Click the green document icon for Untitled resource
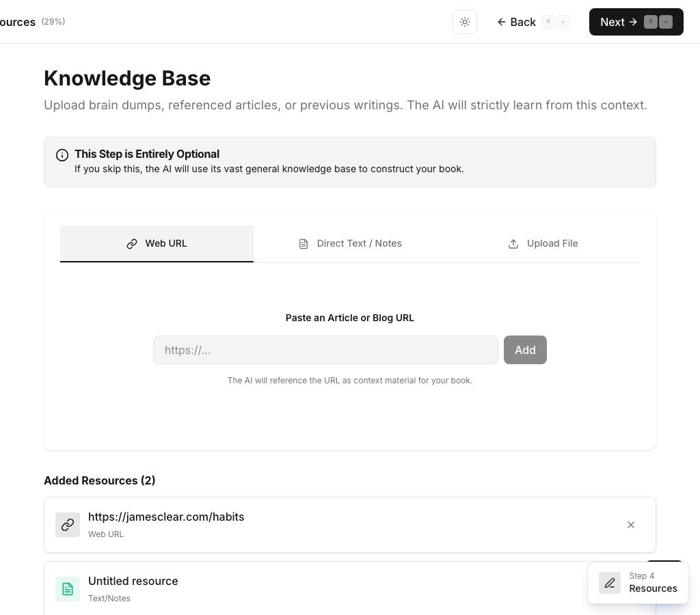The height and width of the screenshot is (615, 700). (x=68, y=588)
